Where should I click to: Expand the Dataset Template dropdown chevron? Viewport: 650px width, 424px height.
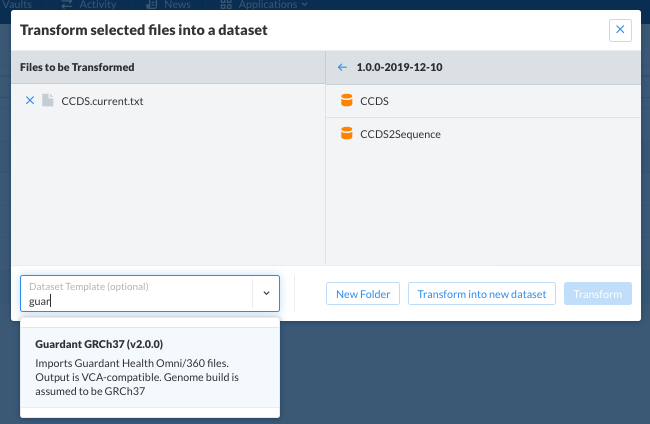266,293
